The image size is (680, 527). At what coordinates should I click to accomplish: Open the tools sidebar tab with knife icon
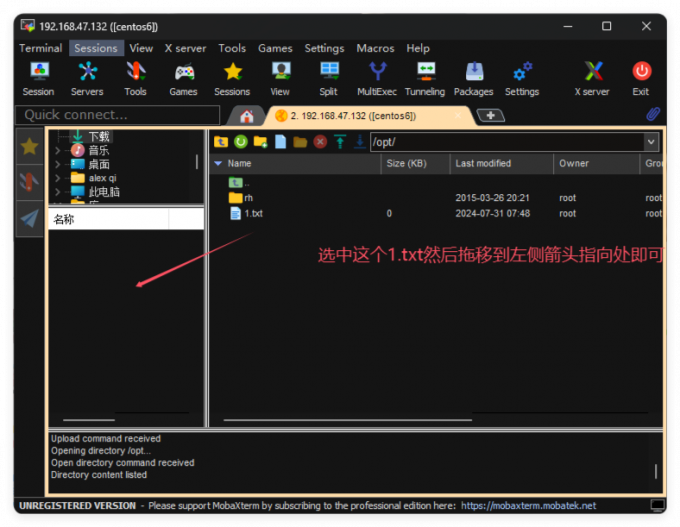click(x=29, y=182)
